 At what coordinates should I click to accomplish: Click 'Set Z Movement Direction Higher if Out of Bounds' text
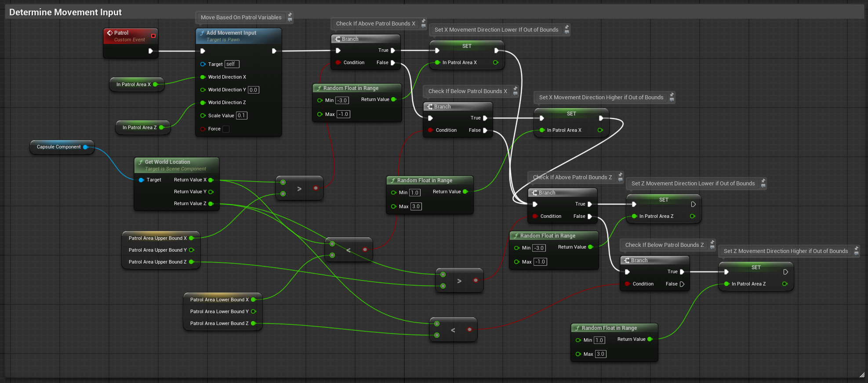(x=785, y=251)
